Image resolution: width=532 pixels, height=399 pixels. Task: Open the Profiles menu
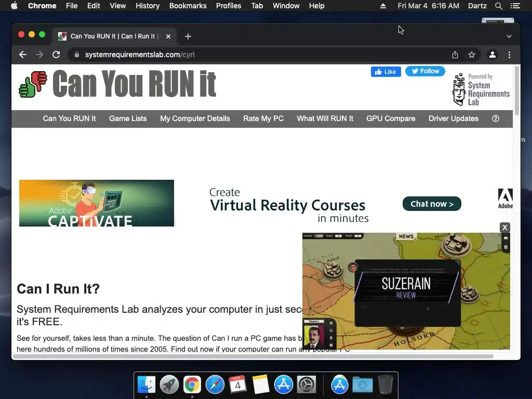(x=229, y=6)
